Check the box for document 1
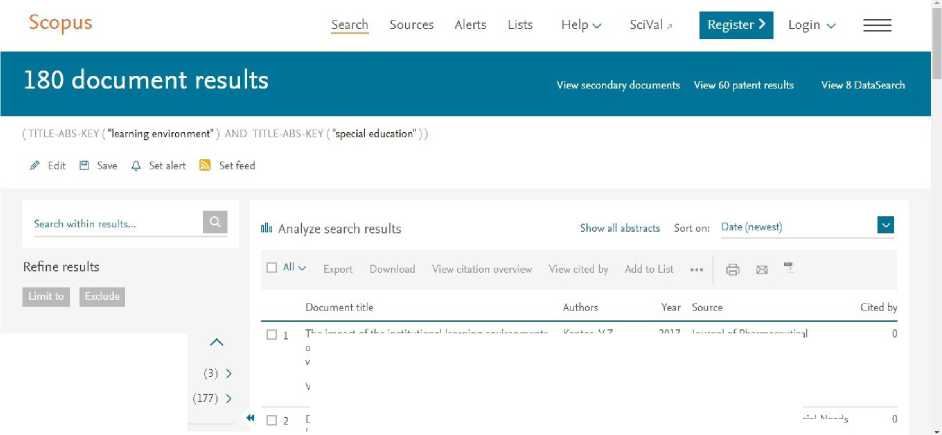Viewport: 942px width, 435px height. tap(272, 335)
